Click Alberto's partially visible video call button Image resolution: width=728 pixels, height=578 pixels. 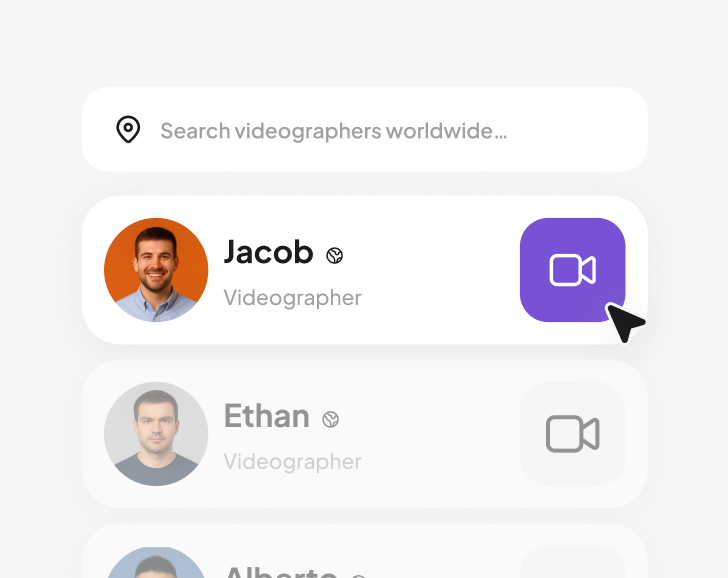pos(572,562)
